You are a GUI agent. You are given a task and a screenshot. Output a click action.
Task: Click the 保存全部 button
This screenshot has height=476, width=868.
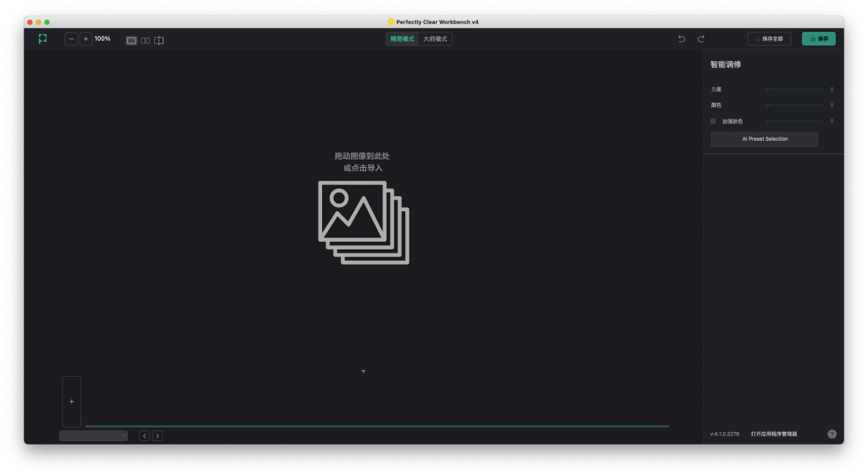pos(770,39)
